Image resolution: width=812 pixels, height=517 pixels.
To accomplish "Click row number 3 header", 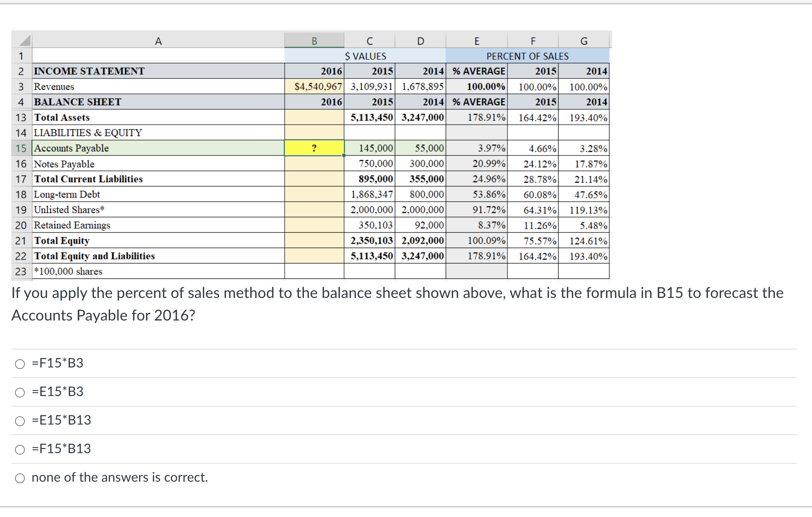I will tap(21, 86).
